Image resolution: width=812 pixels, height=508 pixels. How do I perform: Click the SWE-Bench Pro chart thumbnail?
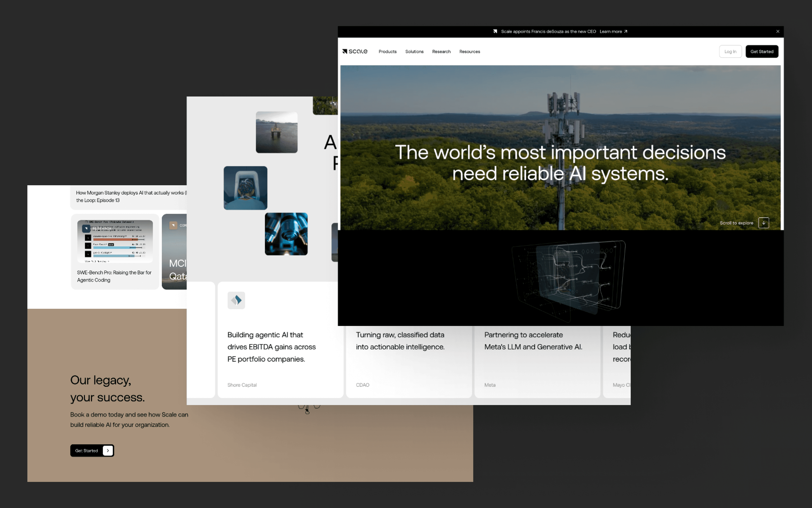click(115, 241)
